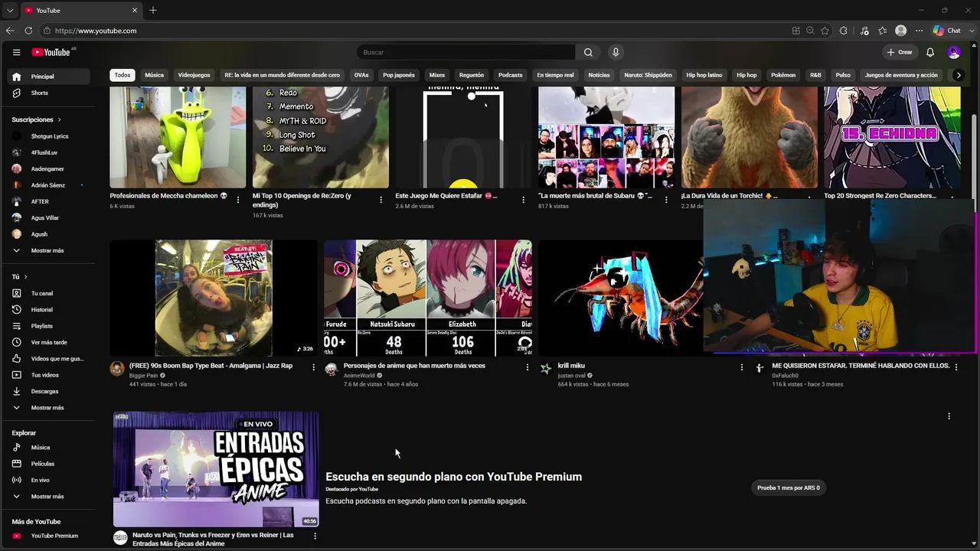This screenshot has height=551, width=980.
Task: Expand the Suscripciones section heading
Action: point(36,119)
